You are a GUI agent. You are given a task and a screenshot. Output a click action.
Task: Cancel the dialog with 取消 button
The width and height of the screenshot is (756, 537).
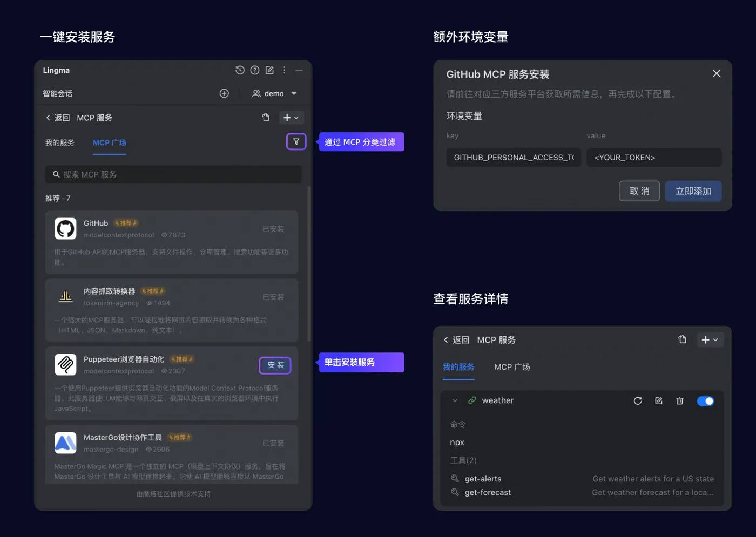(639, 191)
